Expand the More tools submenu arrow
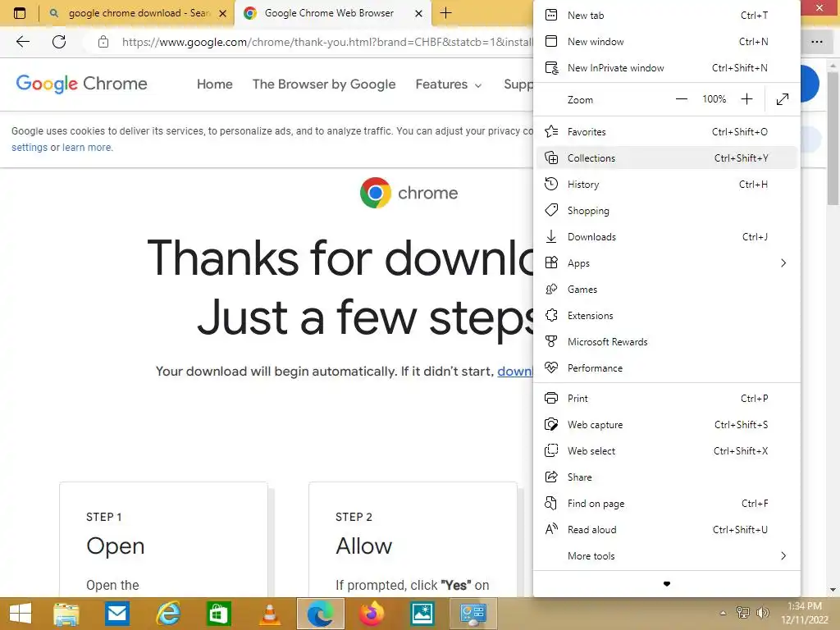Viewport: 840px width, 630px height. pyautogui.click(x=783, y=555)
